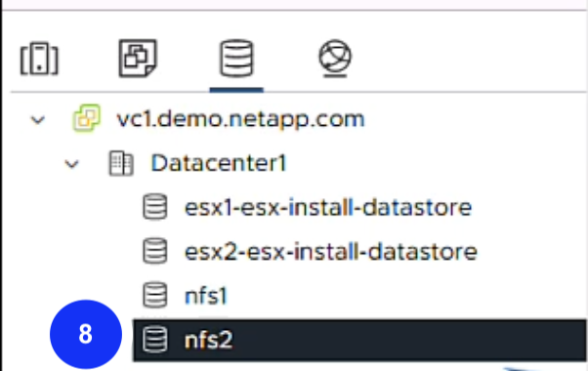Click the esx2-esx-install-datastore disk icon
This screenshot has height=371, width=588.
click(x=155, y=251)
